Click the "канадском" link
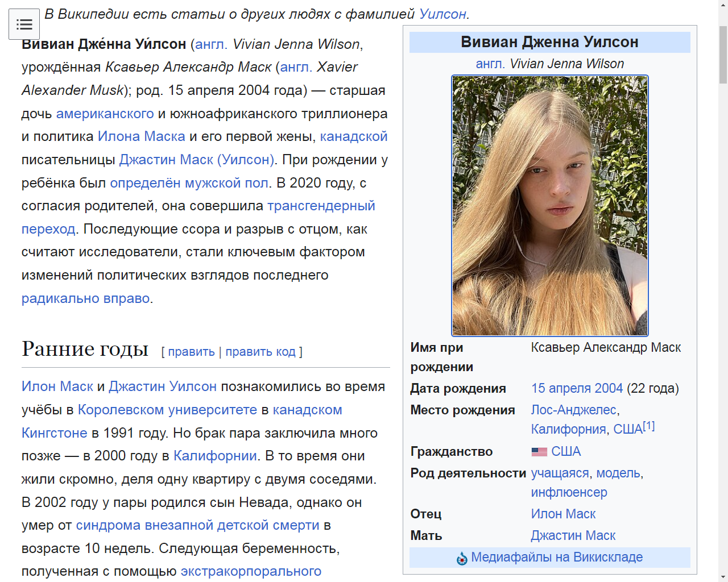728x582 pixels. click(x=308, y=410)
